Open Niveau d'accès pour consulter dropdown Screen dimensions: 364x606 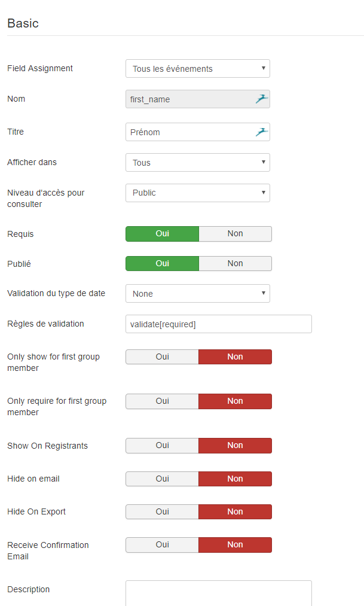click(x=198, y=193)
